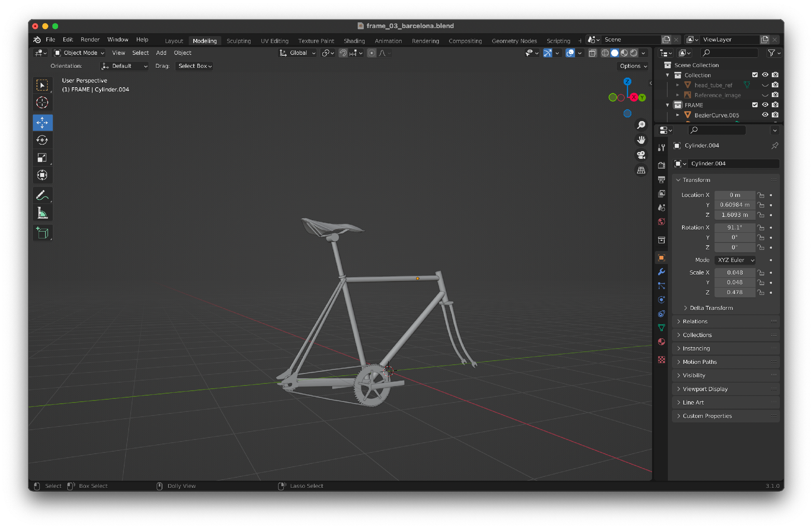This screenshot has width=812, height=528.
Task: Disable camera rendering for Reference_image
Action: tap(775, 95)
